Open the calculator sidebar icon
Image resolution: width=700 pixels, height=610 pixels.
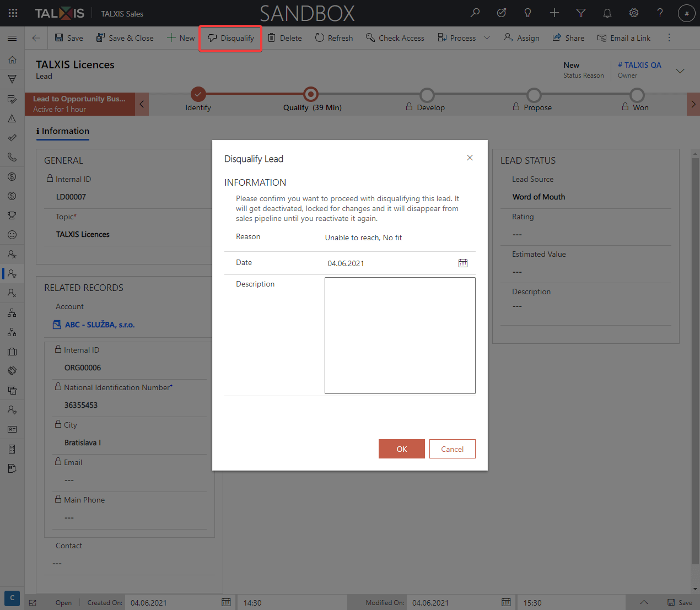(x=12, y=449)
